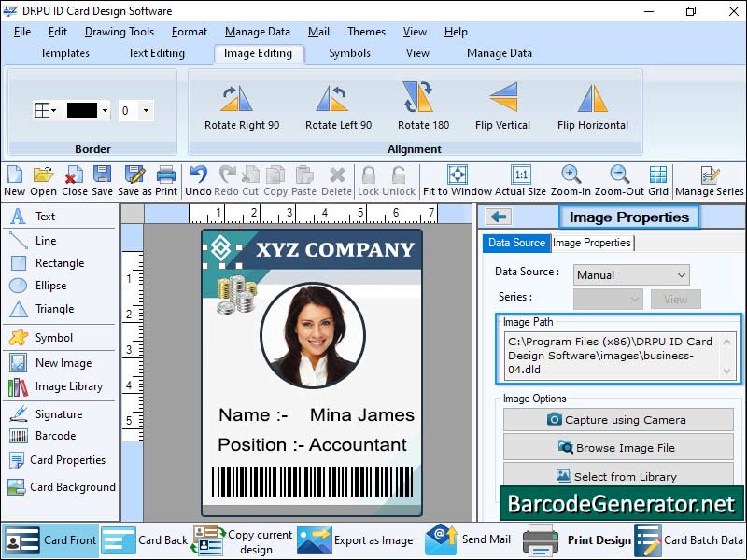Toggle the Grid display

click(658, 179)
